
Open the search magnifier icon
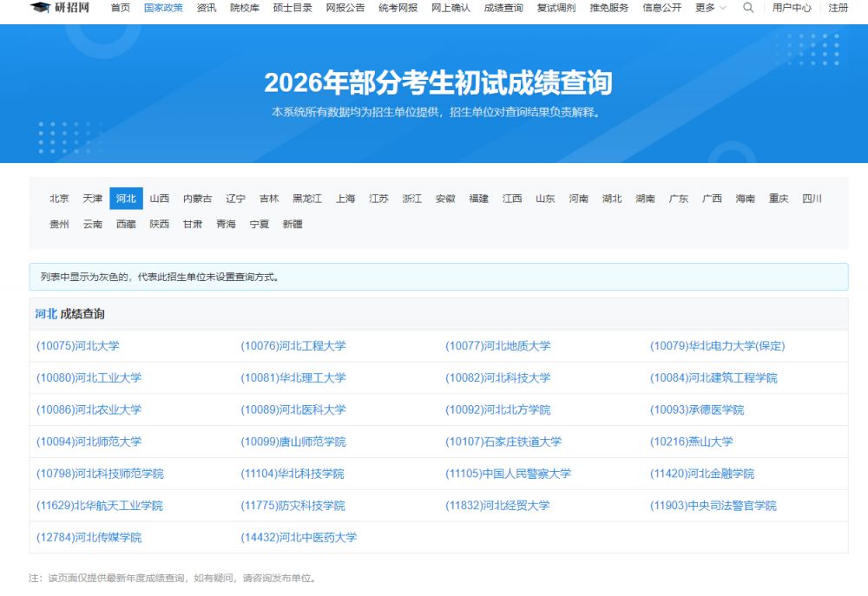(748, 8)
